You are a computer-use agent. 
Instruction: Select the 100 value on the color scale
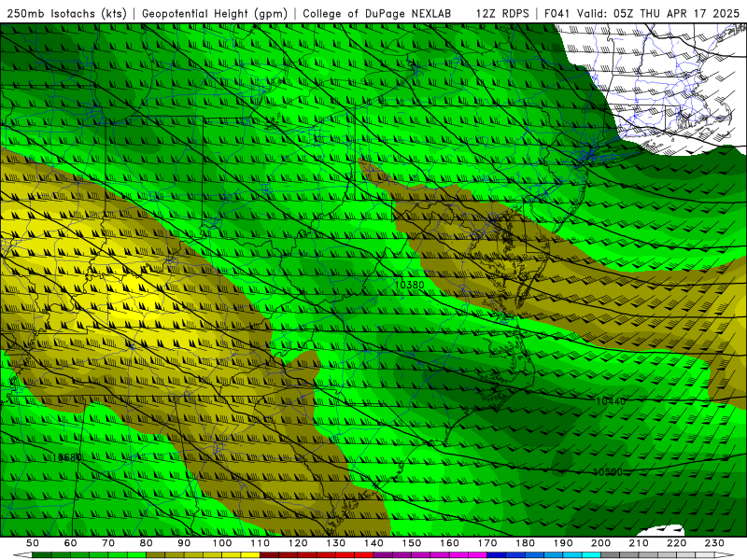(x=222, y=543)
